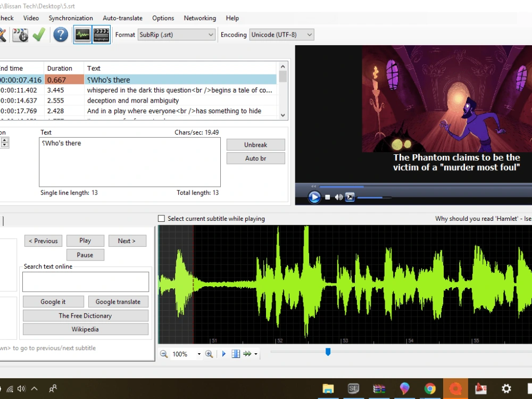
Task: Click the duration stepper arrows
Action: [x=4, y=143]
